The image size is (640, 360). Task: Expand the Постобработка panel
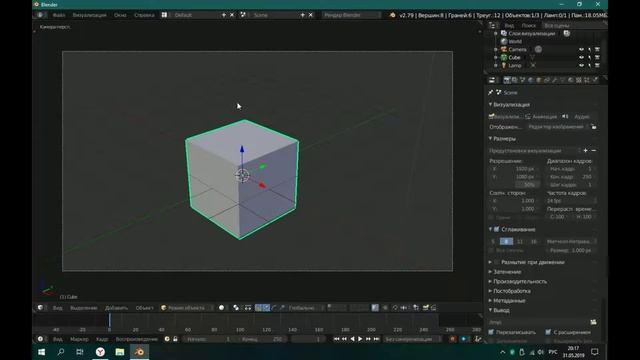click(490, 291)
